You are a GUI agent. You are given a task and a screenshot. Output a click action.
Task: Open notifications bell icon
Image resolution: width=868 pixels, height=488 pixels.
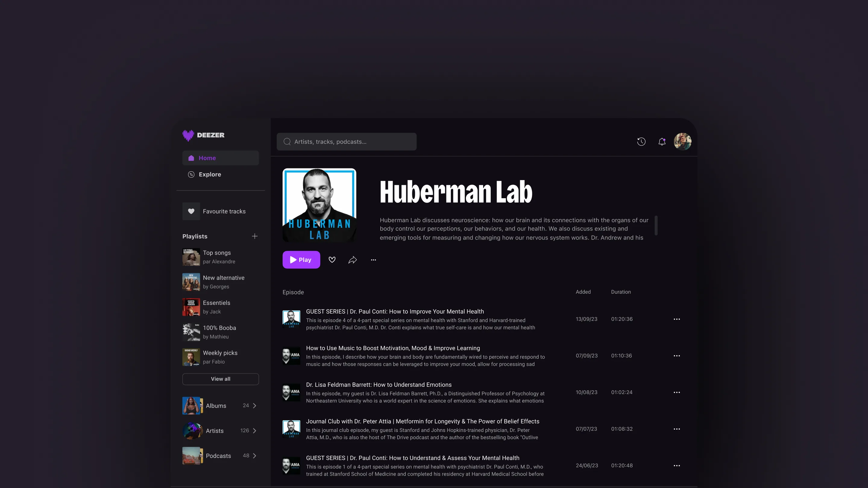click(x=662, y=142)
